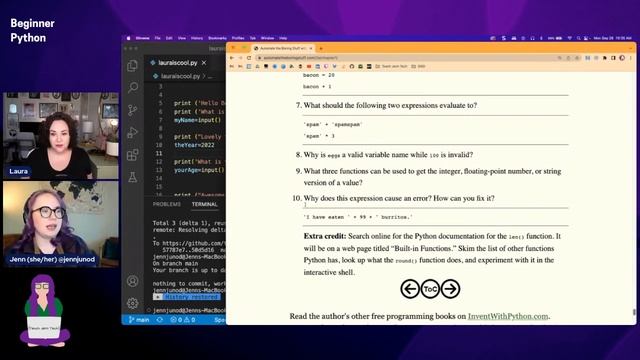Click Laura's webcam video thumbnail
This screenshot has width=640, height=360.
click(x=61, y=136)
